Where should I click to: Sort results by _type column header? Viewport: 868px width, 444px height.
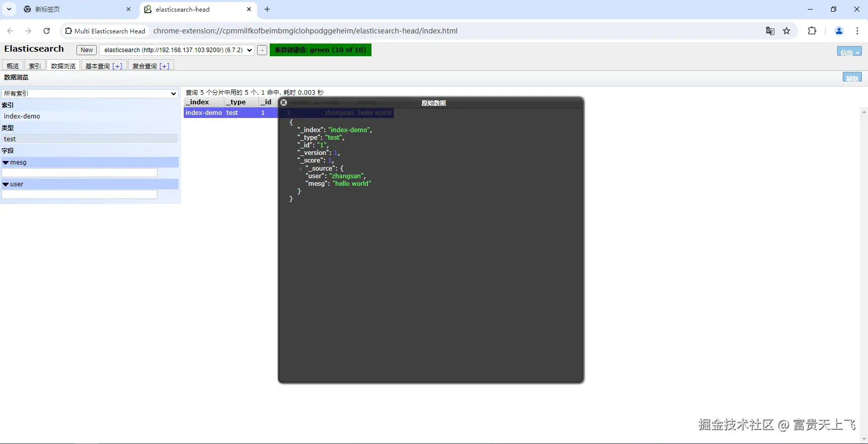241,102
